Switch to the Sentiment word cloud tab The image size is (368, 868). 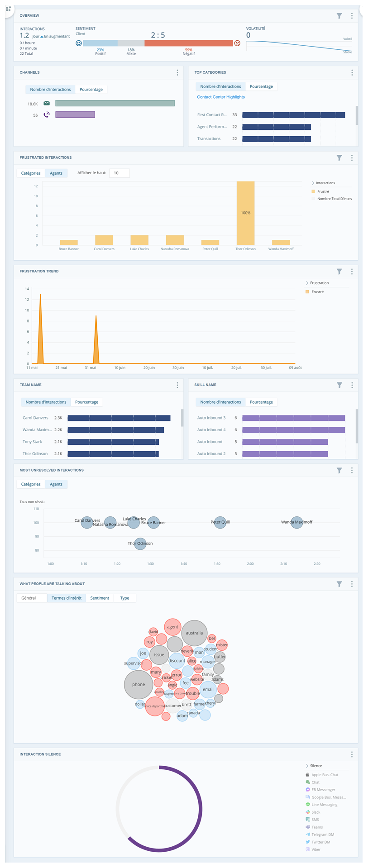100,598
